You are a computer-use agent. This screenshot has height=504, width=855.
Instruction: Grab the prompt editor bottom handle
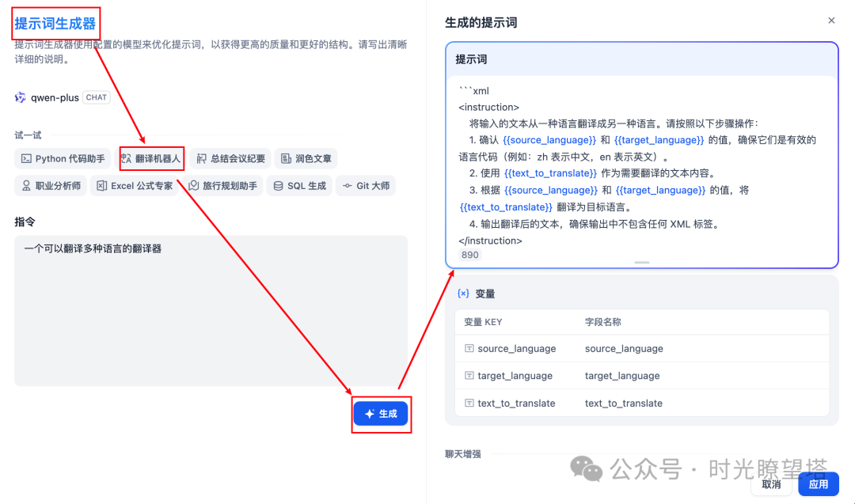tap(642, 263)
